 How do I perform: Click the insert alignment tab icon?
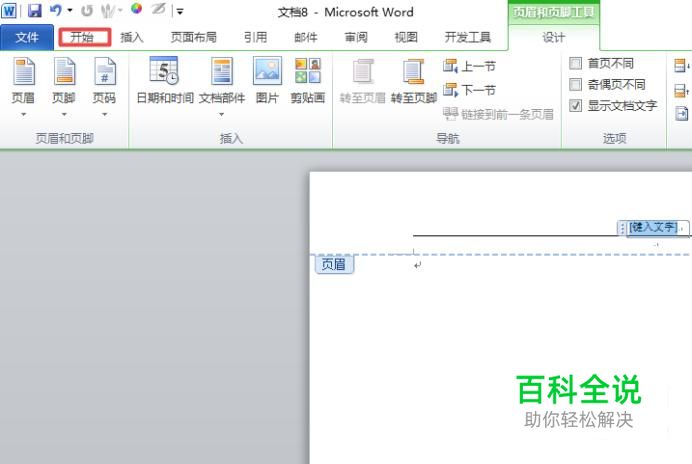[682, 114]
